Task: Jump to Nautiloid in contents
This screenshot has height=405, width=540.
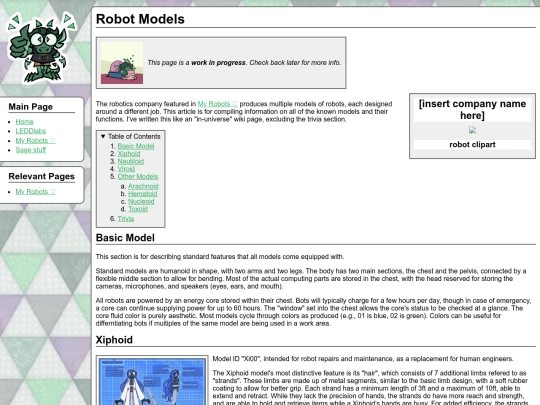Action: coord(131,161)
